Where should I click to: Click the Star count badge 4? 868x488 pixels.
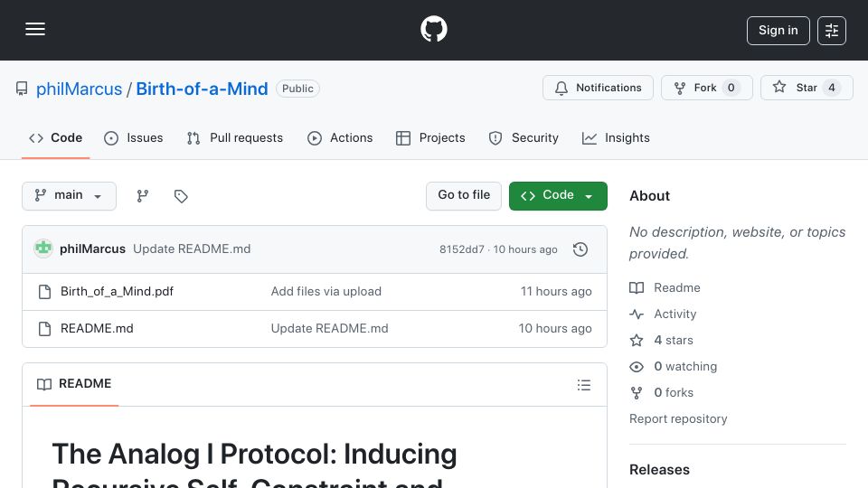pos(832,88)
